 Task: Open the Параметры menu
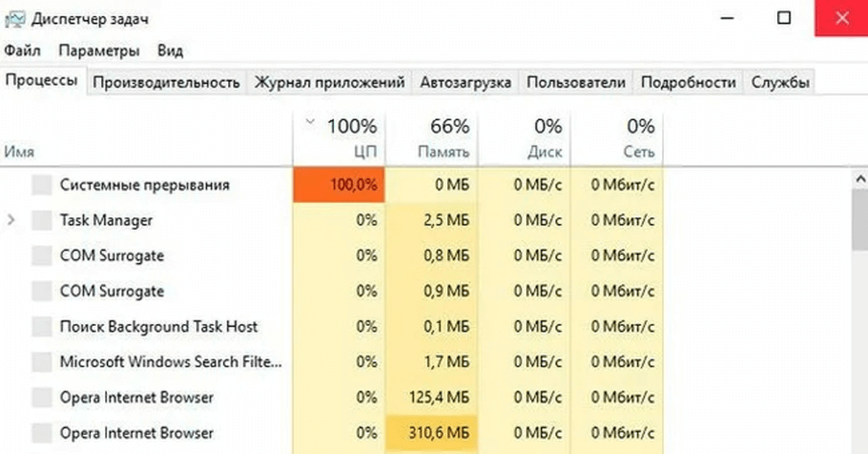point(101,51)
